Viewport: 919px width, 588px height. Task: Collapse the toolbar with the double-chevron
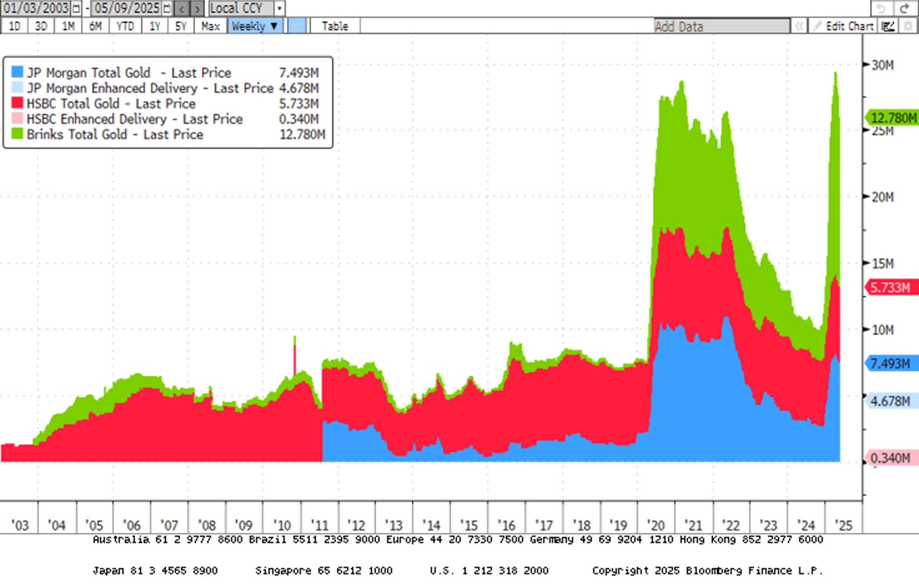tap(800, 26)
